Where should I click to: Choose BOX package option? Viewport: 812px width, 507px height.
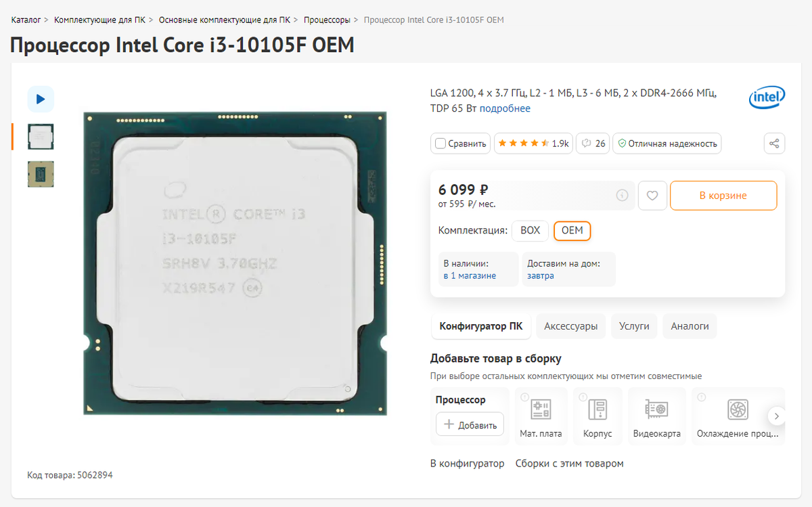point(530,231)
